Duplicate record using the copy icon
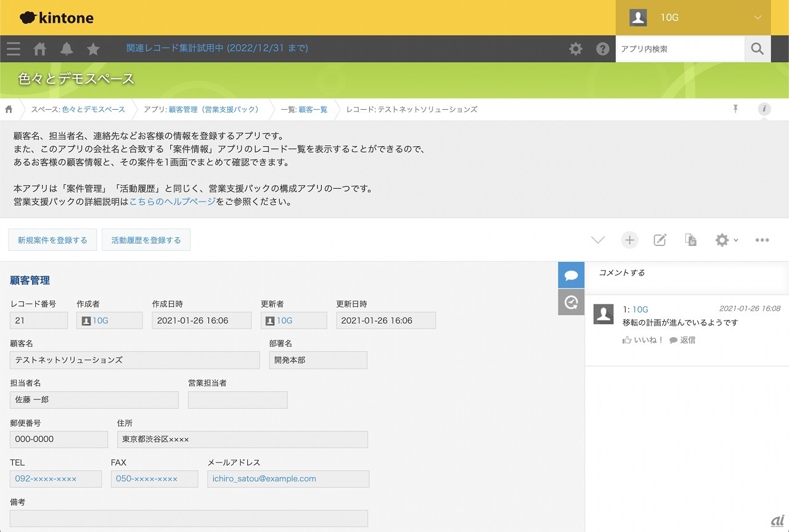 (691, 240)
